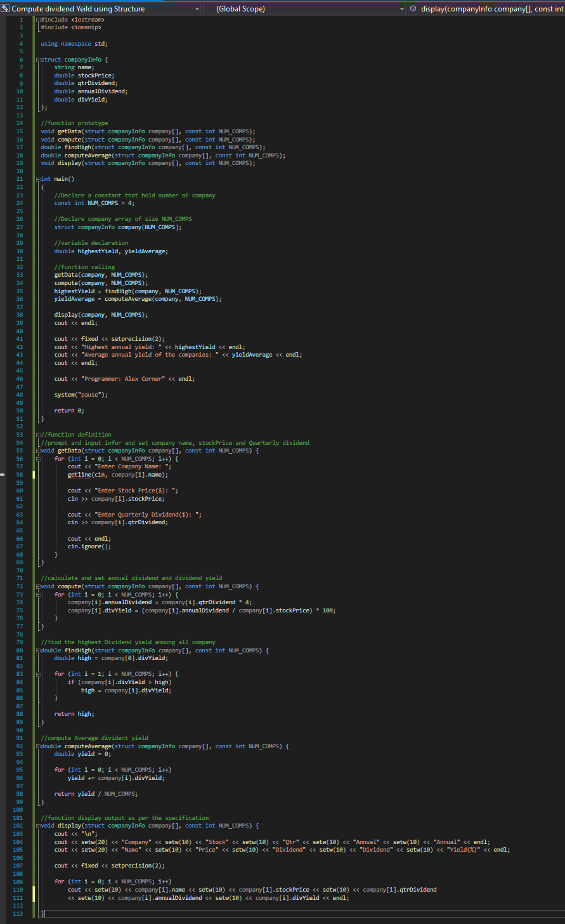Collapse the findHigh function body

pyautogui.click(x=37, y=650)
